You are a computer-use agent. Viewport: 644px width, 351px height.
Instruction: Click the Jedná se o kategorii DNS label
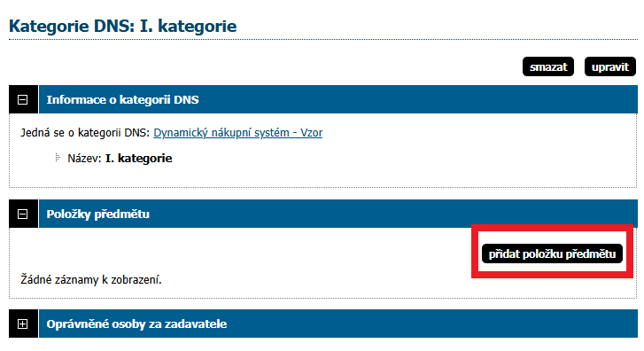[85, 133]
